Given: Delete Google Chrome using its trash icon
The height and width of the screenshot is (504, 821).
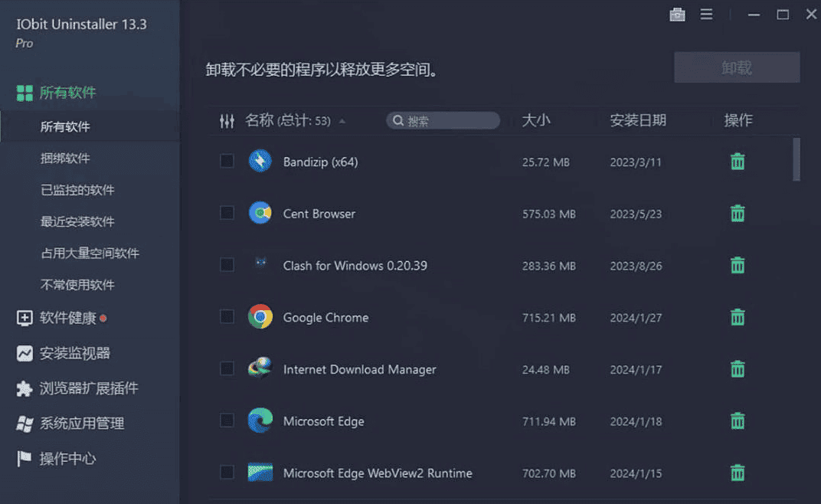Looking at the screenshot, I should [738, 317].
